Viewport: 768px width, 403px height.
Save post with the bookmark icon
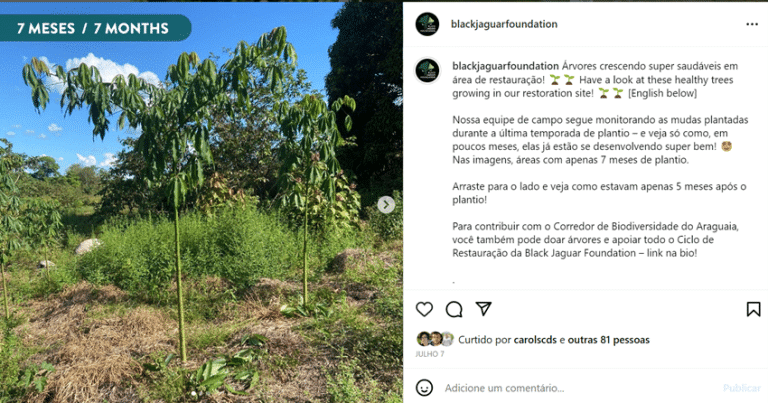point(753,309)
